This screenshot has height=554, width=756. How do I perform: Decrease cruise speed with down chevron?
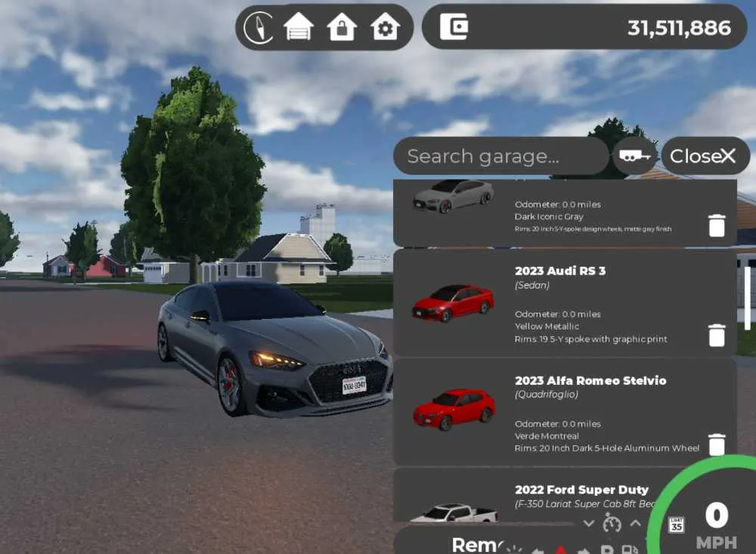pyautogui.click(x=588, y=524)
